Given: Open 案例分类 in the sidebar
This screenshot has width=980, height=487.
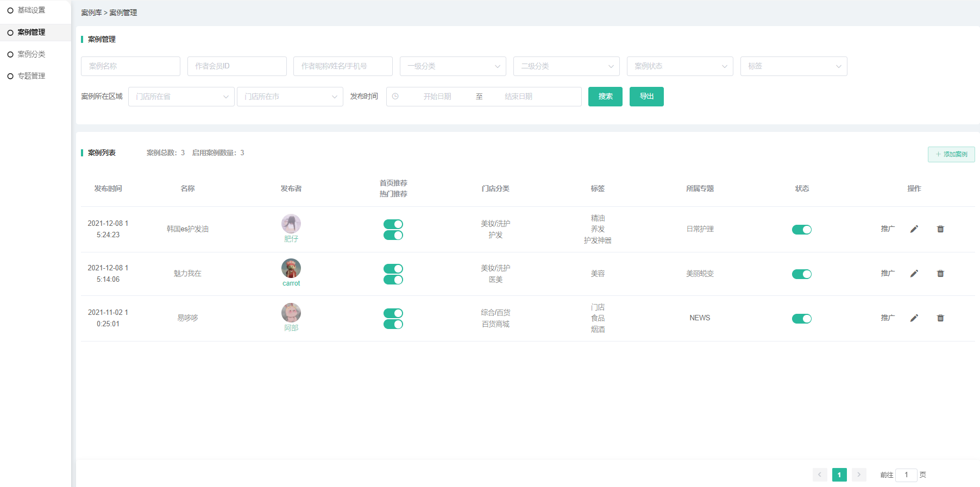Looking at the screenshot, I should point(32,54).
